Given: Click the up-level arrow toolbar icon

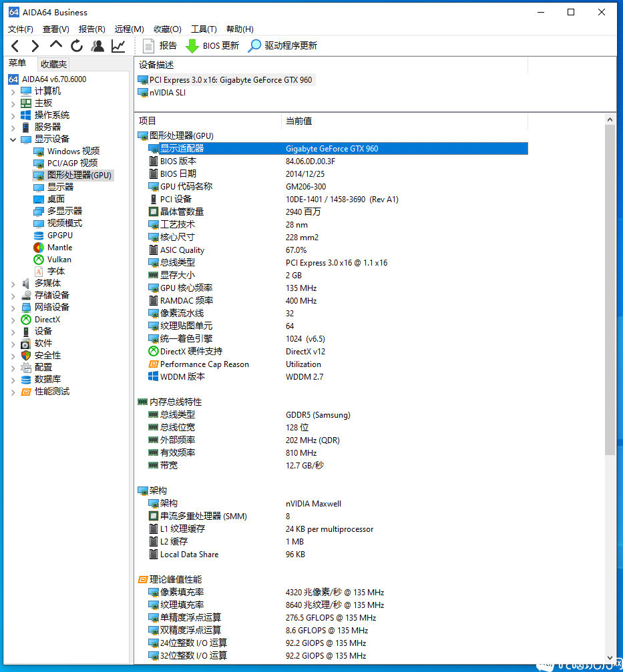Looking at the screenshot, I should (x=55, y=45).
